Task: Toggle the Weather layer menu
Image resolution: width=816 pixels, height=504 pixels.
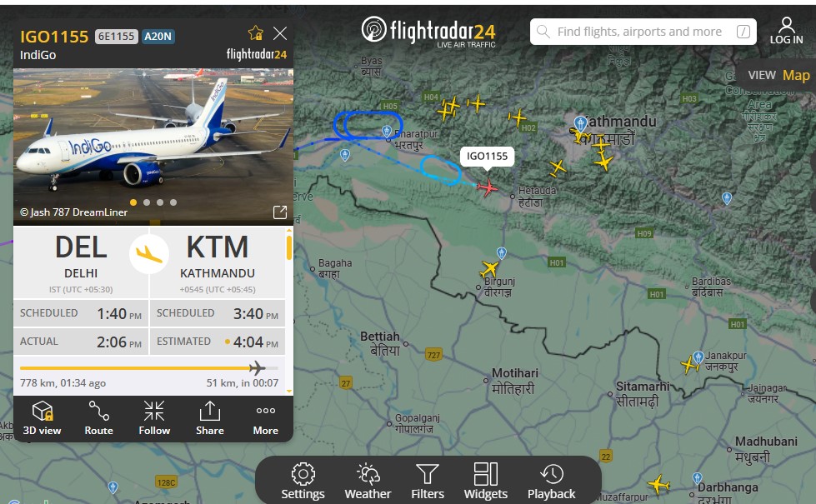Action: [368, 481]
